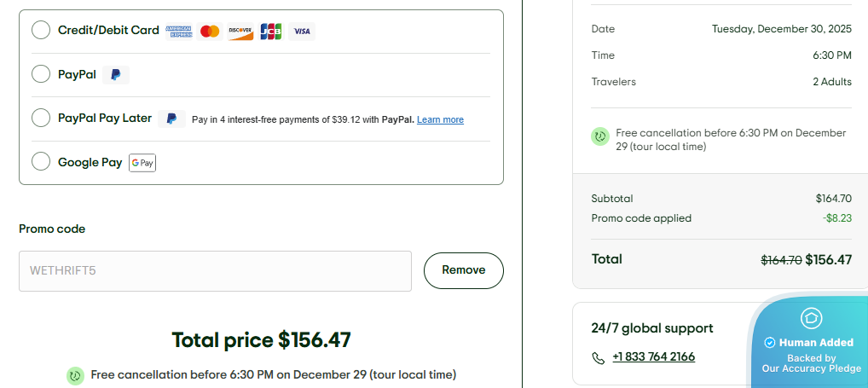Call the +1 833 764 2166 support number
This screenshot has width=868, height=388.
653,356
